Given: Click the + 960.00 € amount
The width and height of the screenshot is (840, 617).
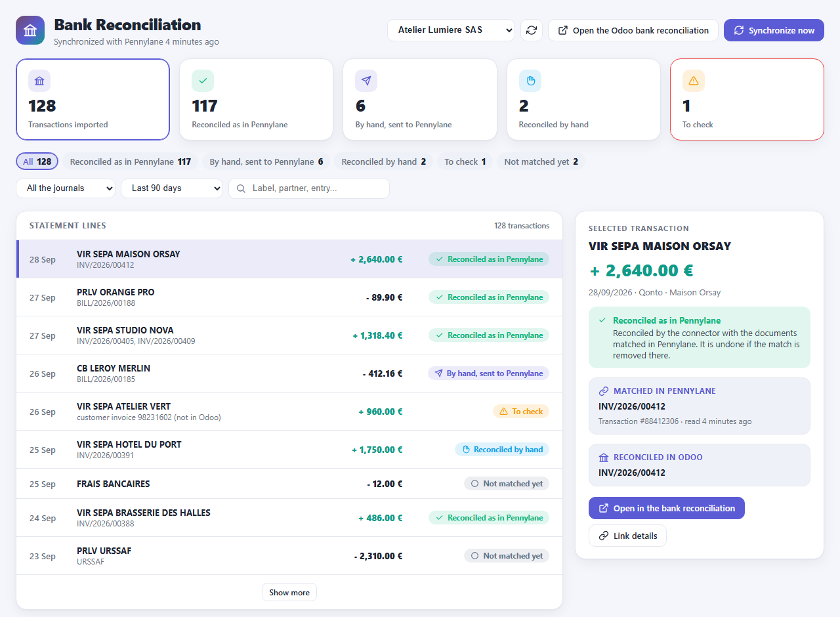Looking at the screenshot, I should click(x=381, y=412).
